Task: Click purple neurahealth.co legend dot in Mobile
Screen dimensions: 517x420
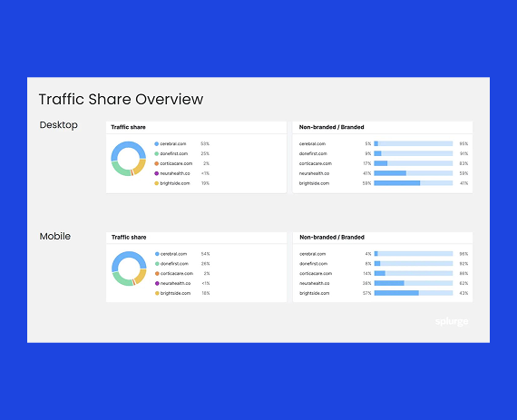Action: click(x=157, y=283)
